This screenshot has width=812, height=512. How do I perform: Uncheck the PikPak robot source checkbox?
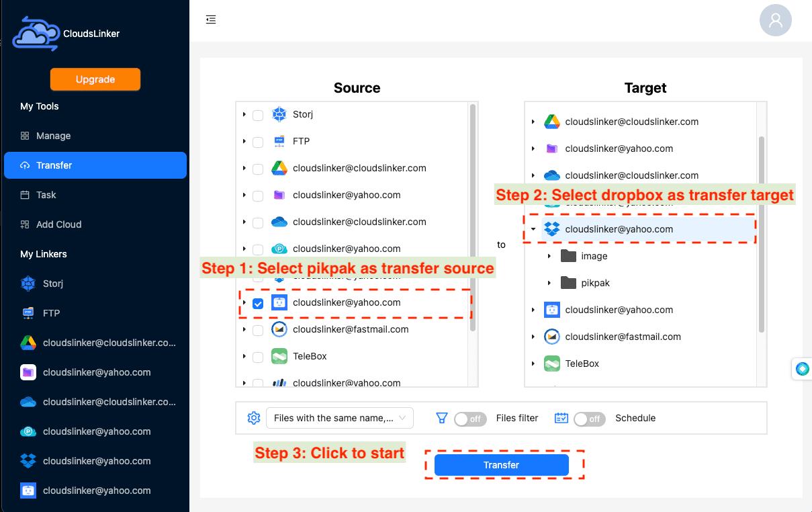(258, 303)
